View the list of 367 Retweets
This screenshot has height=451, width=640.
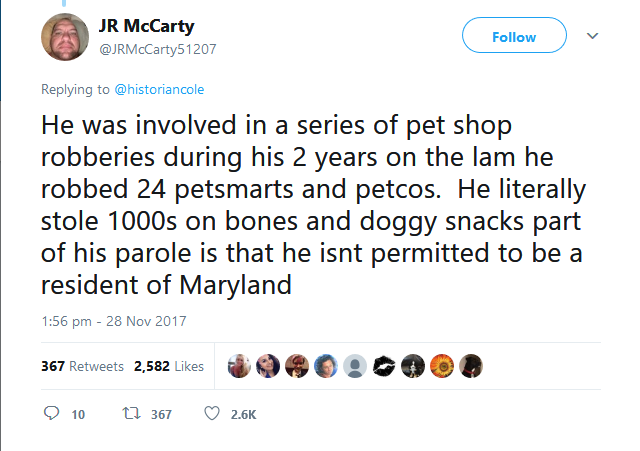coord(82,366)
